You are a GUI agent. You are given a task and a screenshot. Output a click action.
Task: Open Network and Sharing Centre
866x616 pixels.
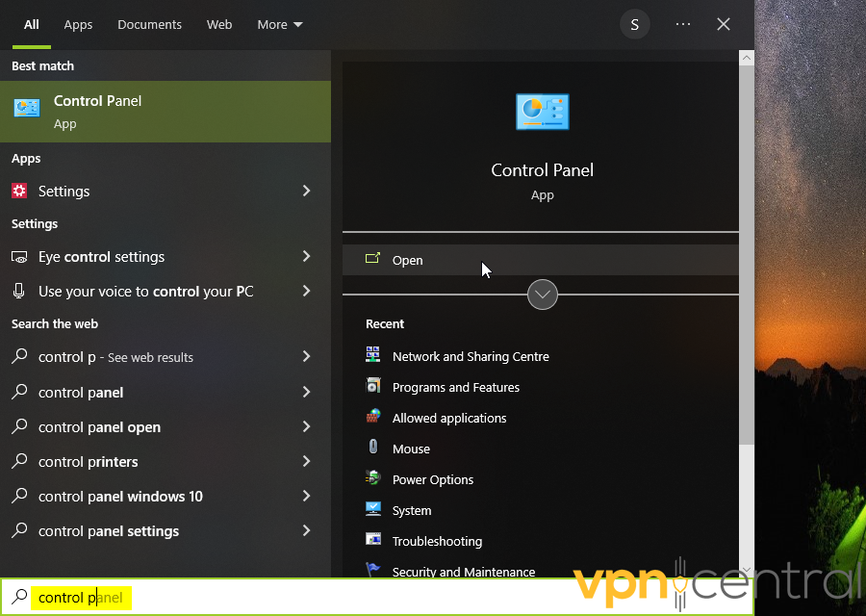(x=471, y=356)
